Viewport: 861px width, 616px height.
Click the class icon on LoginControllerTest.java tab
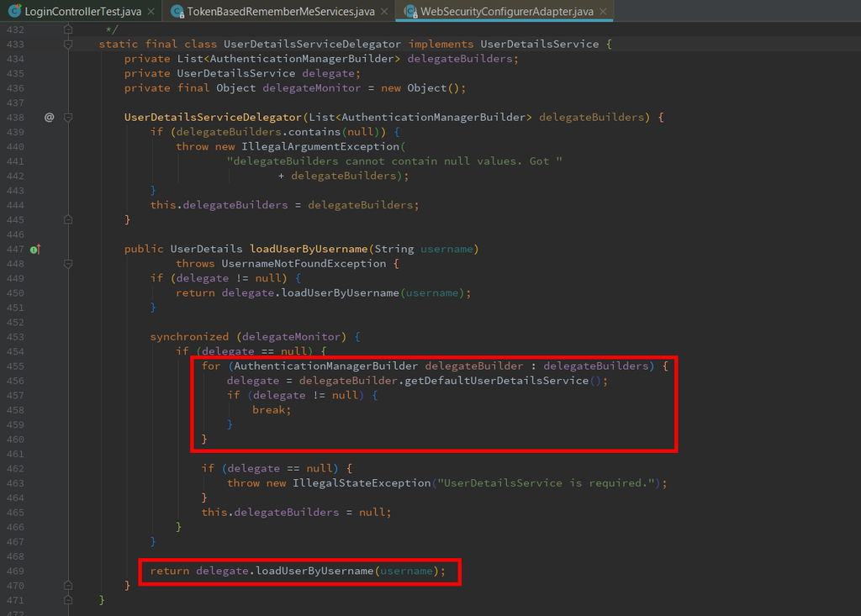click(15, 10)
